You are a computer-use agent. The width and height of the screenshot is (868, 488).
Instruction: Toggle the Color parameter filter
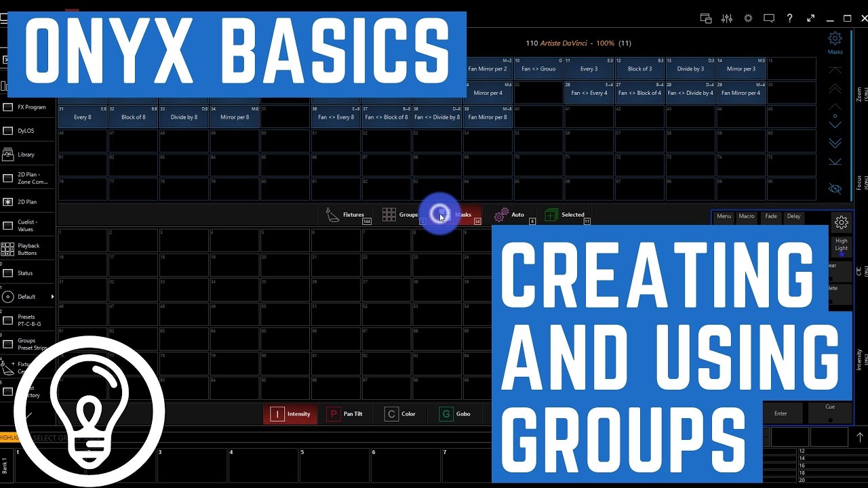[401, 414]
